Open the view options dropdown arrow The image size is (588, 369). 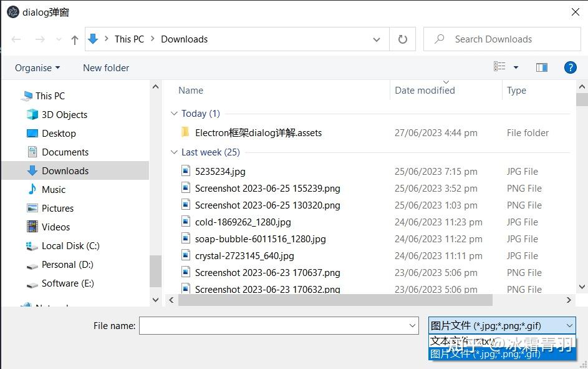(516, 67)
